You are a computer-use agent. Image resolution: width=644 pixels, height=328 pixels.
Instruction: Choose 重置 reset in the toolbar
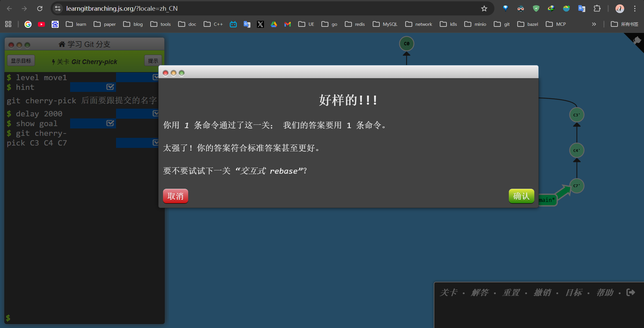pyautogui.click(x=511, y=292)
